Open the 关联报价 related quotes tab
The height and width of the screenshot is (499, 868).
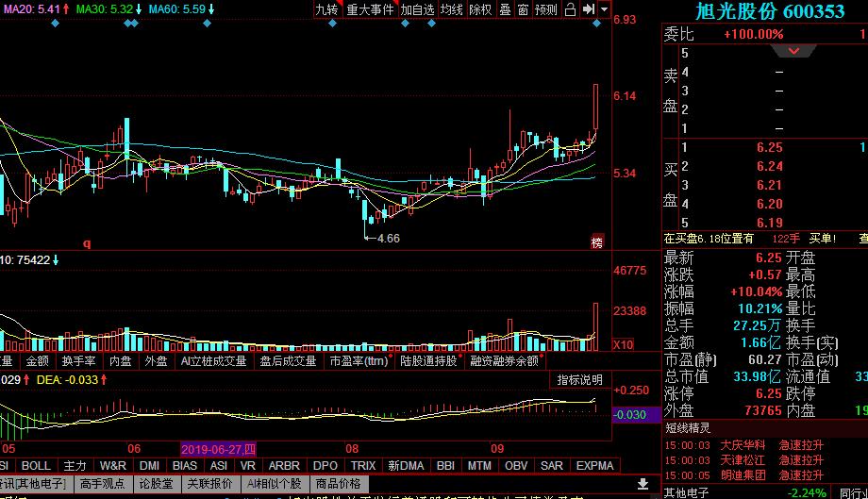pyautogui.click(x=209, y=484)
